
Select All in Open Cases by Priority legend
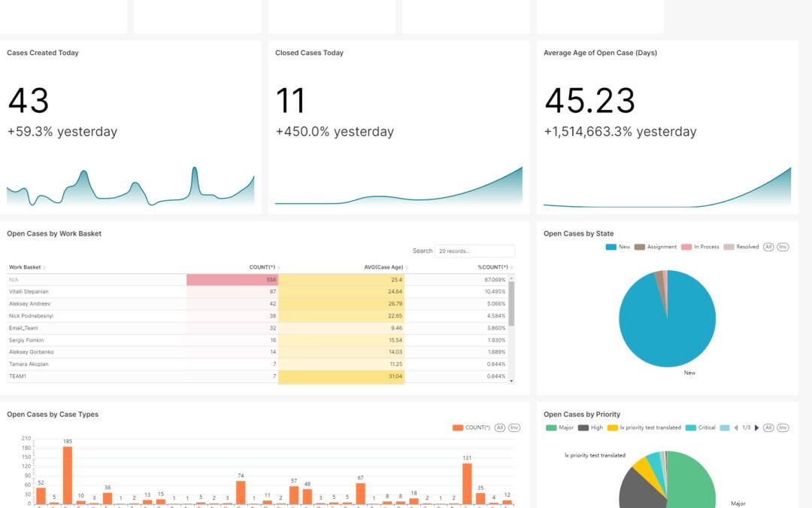click(x=768, y=428)
